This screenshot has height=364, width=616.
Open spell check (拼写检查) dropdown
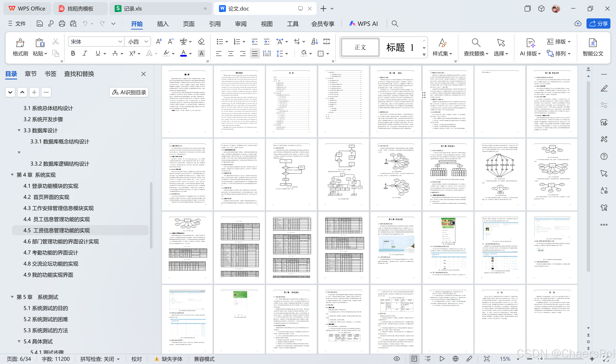coord(118,359)
